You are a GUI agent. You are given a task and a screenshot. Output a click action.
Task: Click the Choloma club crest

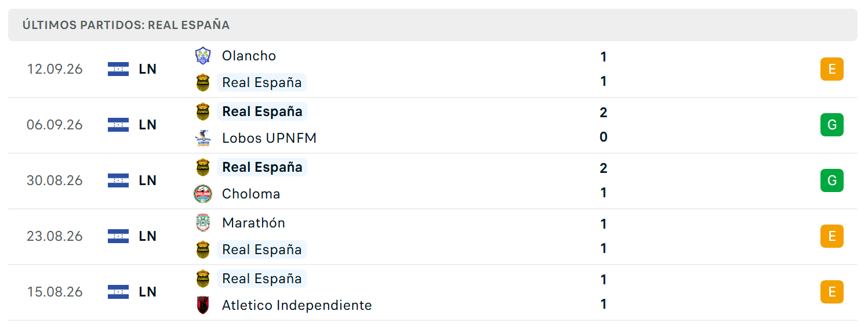point(203,194)
